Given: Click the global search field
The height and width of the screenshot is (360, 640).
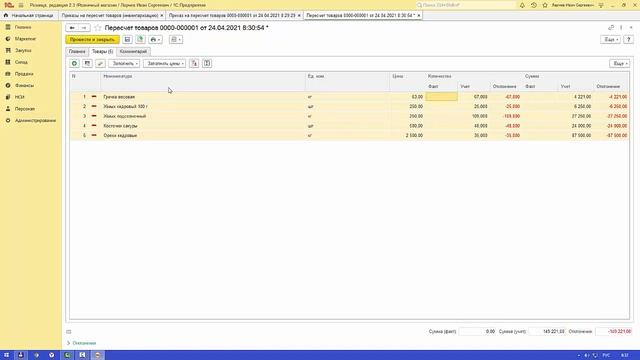Looking at the screenshot, I should tap(466, 5).
